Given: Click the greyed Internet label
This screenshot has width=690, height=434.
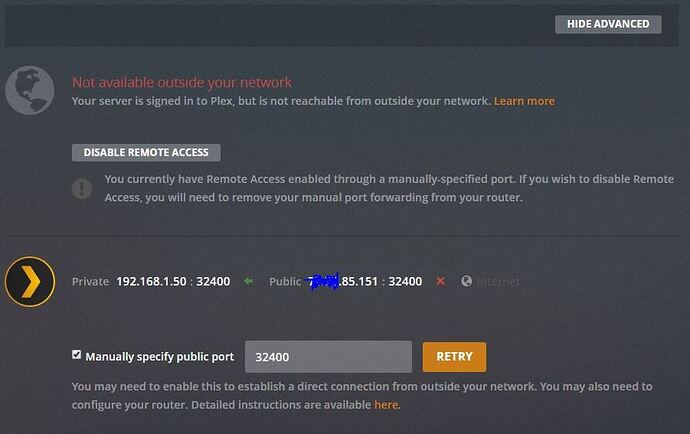Looking at the screenshot, I should [498, 282].
